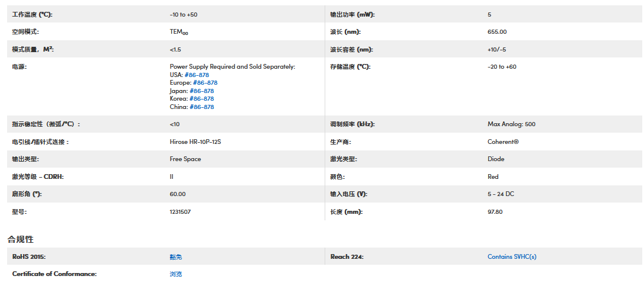Click the Max Analog: 500 value

pyautogui.click(x=511, y=124)
